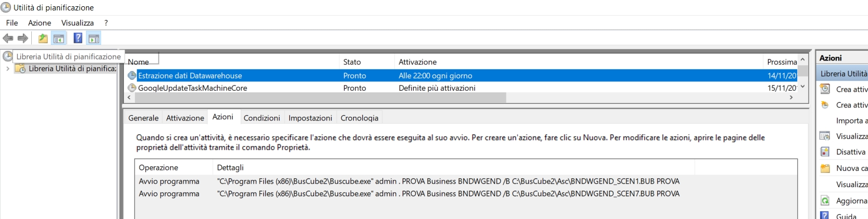This screenshot has width=868, height=219.
Task: Switch to the Cronologia tab
Action: (x=359, y=118)
